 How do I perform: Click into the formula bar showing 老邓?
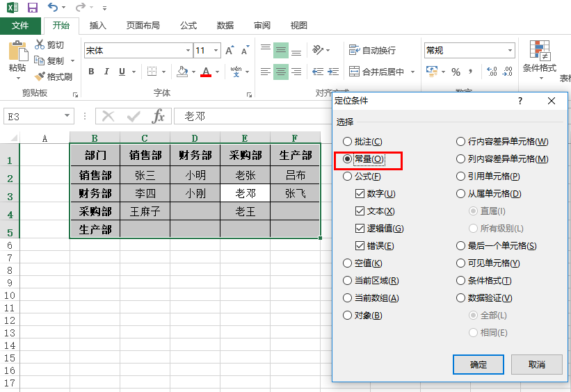(x=253, y=117)
